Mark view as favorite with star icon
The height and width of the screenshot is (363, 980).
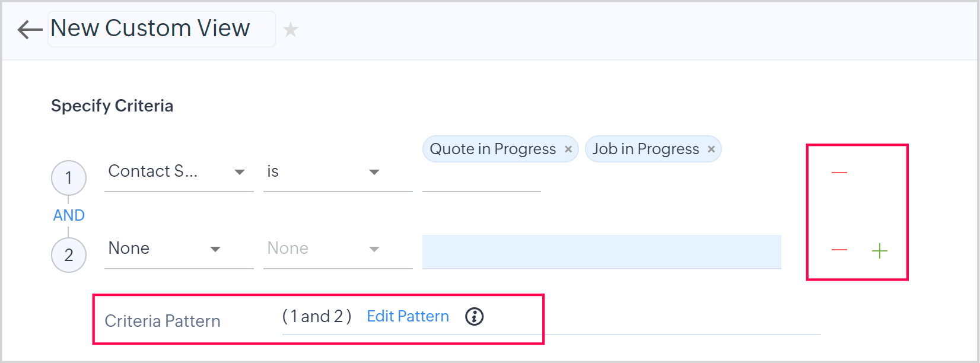[x=291, y=30]
